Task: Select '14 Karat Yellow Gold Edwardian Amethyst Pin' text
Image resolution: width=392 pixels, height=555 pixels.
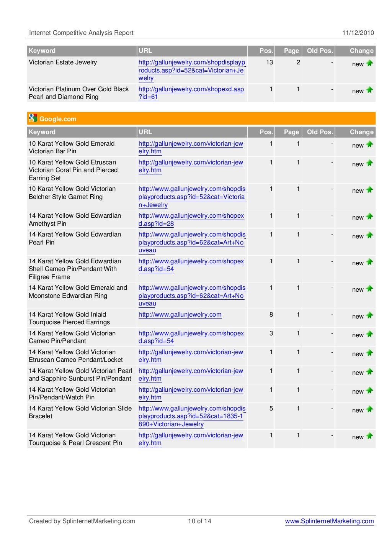Action: click(x=75, y=220)
